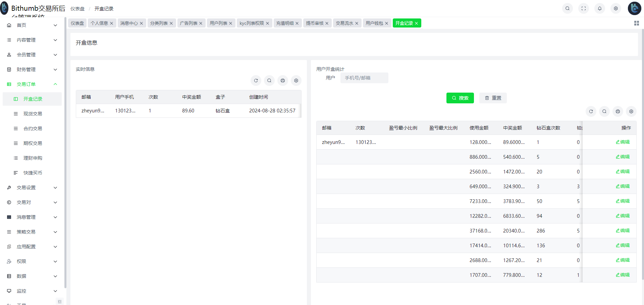This screenshot has height=305, width=644.
Task: Close the 提币审核 tab
Action: [327, 23]
